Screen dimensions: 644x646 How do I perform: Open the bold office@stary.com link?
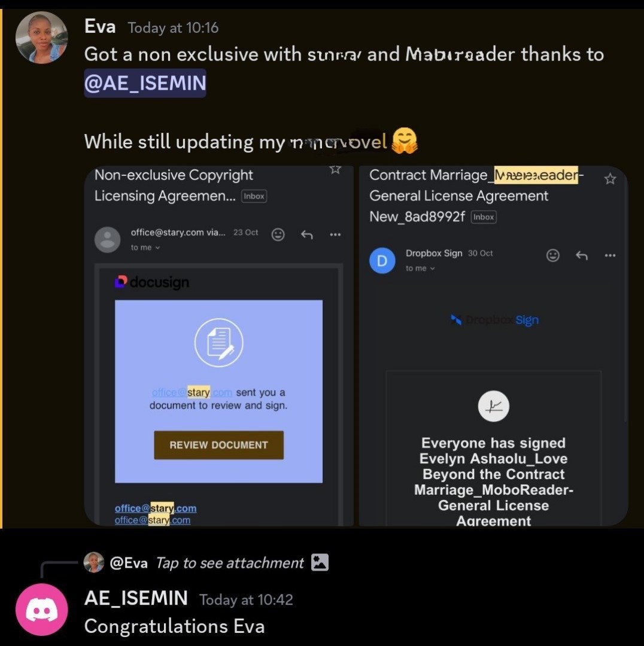pyautogui.click(x=156, y=508)
